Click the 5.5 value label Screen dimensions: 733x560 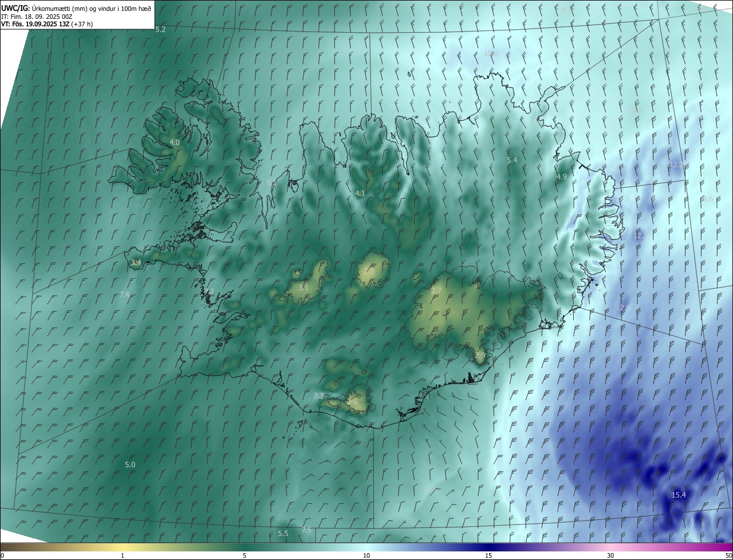tap(283, 533)
